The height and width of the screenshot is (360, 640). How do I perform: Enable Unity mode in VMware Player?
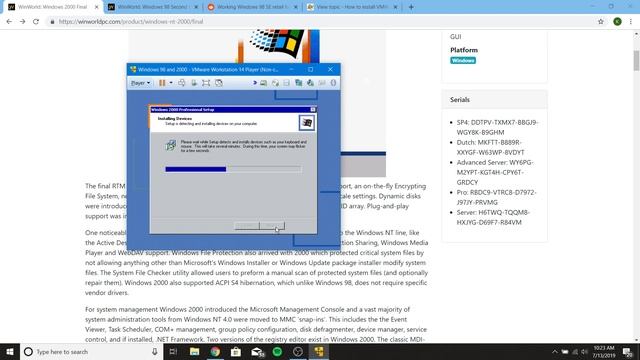pyautogui.click(x=219, y=83)
